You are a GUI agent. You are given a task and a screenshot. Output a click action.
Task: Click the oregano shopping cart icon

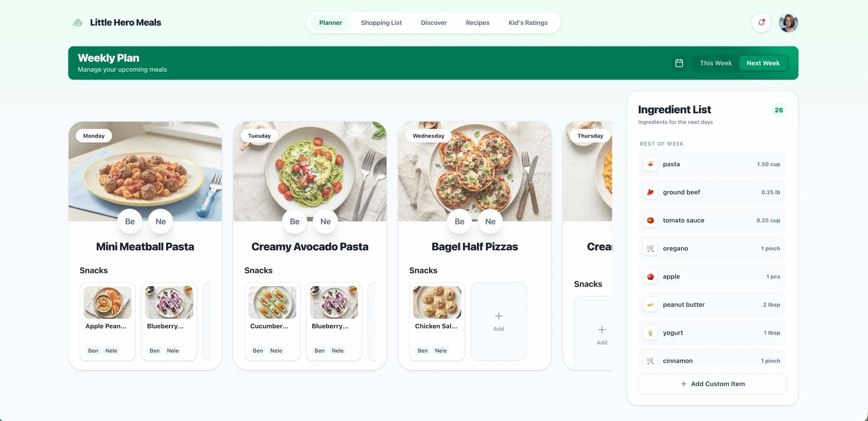pyautogui.click(x=650, y=248)
